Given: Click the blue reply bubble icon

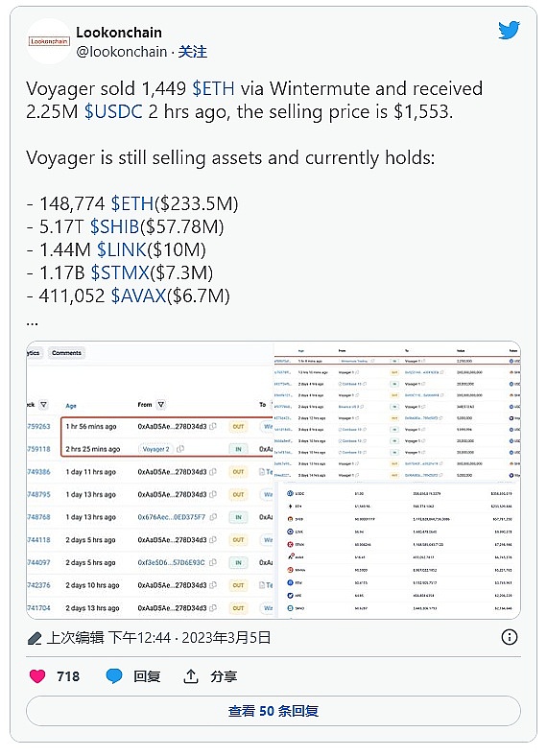Looking at the screenshot, I should click(114, 676).
